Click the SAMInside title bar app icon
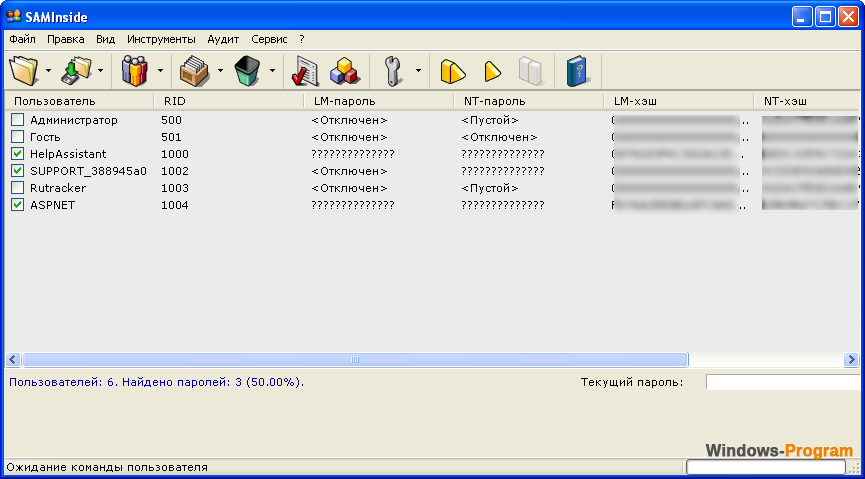The image size is (865, 479). click(x=14, y=17)
